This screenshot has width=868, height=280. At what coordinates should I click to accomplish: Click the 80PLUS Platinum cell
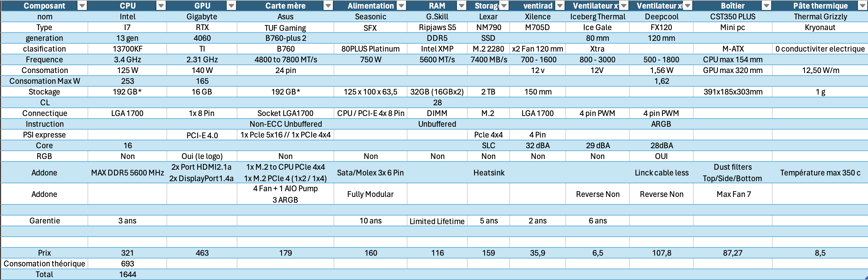(x=370, y=49)
